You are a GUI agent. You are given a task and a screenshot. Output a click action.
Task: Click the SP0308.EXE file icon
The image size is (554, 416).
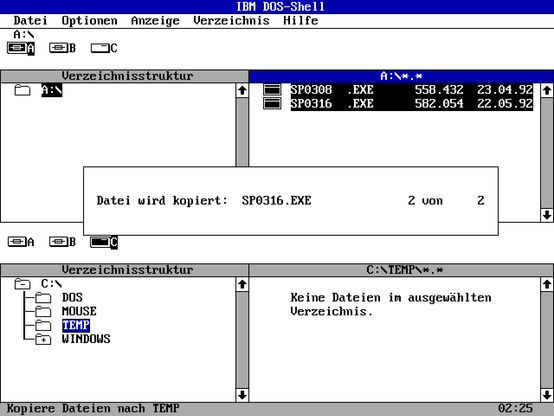click(272, 90)
